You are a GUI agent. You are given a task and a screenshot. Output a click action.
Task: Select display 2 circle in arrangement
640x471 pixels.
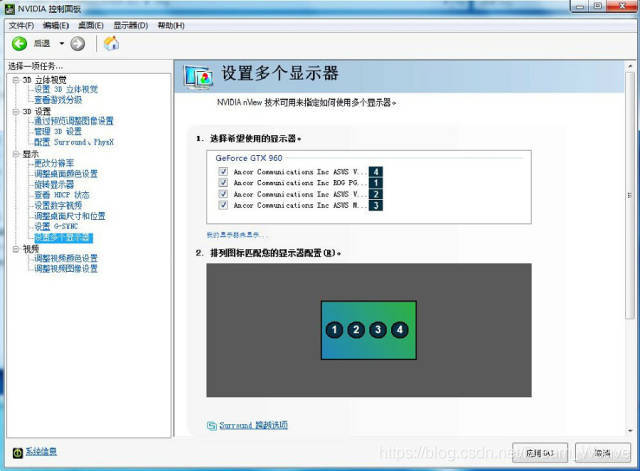[x=356, y=330]
